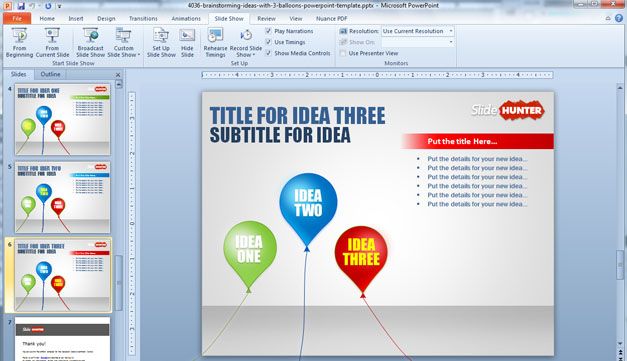Viewport: 627px width, 361px height.
Task: Click the slide title 'TITLE FOR IDEA THREE'
Action: click(298, 116)
